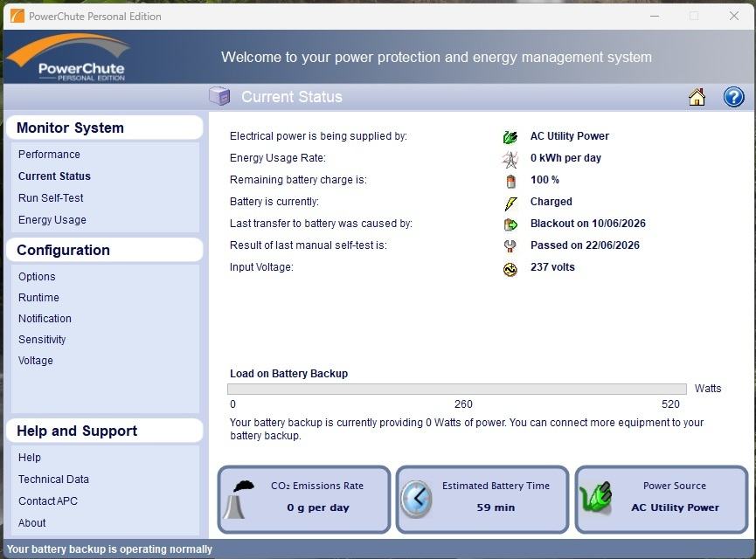
Task: Open the About page
Action: coord(31,523)
